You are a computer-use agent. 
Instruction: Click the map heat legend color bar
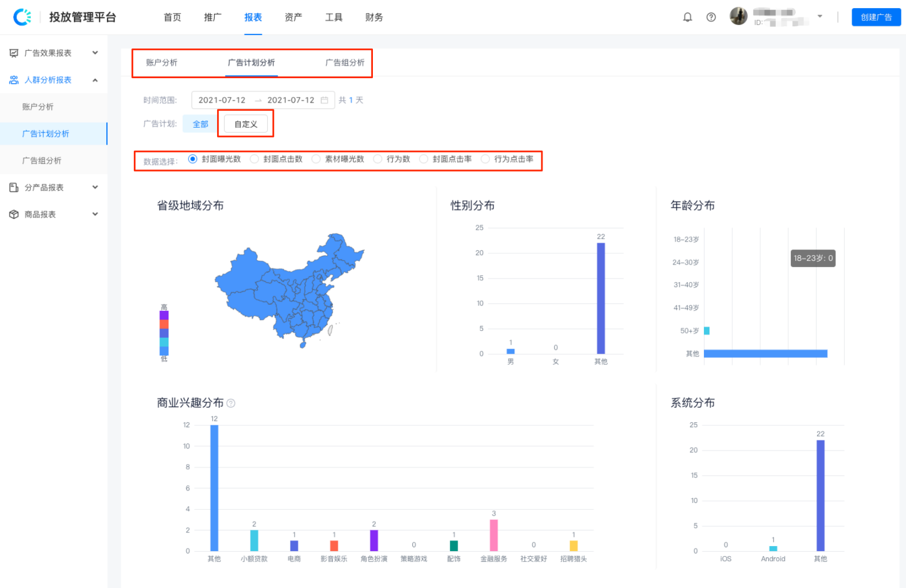(x=164, y=333)
